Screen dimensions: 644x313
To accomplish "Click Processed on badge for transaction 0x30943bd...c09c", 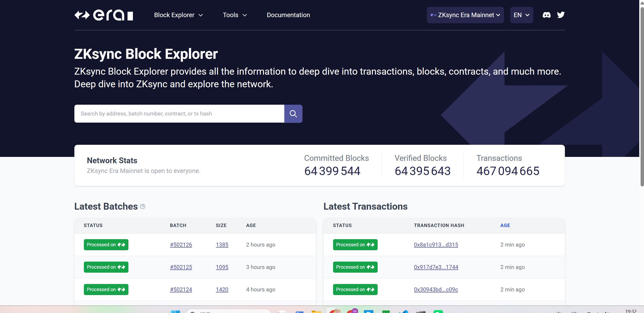I will (x=355, y=290).
